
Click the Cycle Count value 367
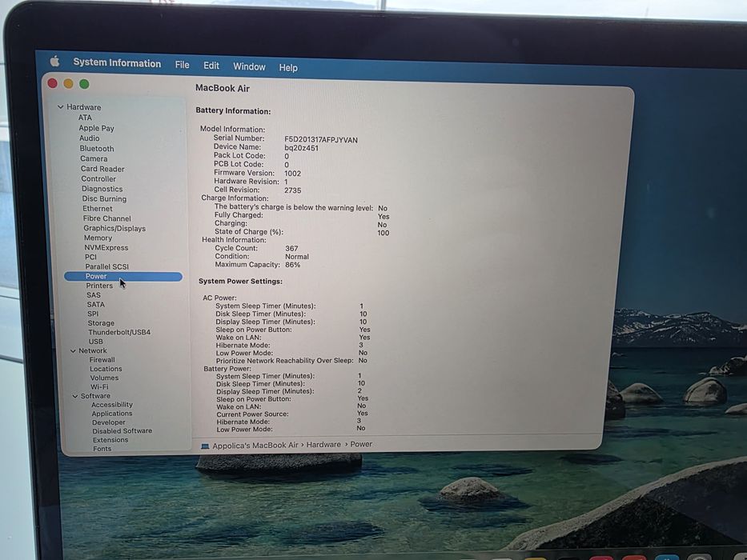291,248
